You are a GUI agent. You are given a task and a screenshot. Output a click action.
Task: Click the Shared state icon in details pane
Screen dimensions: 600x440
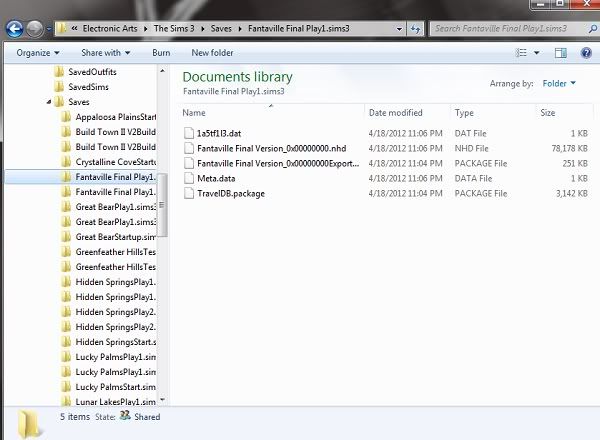[x=125, y=416]
